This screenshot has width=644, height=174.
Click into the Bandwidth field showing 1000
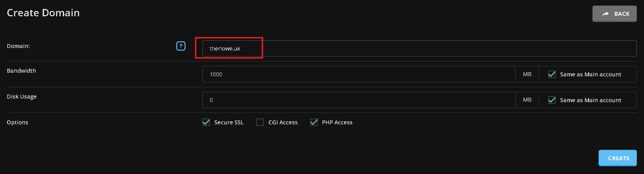click(359, 74)
